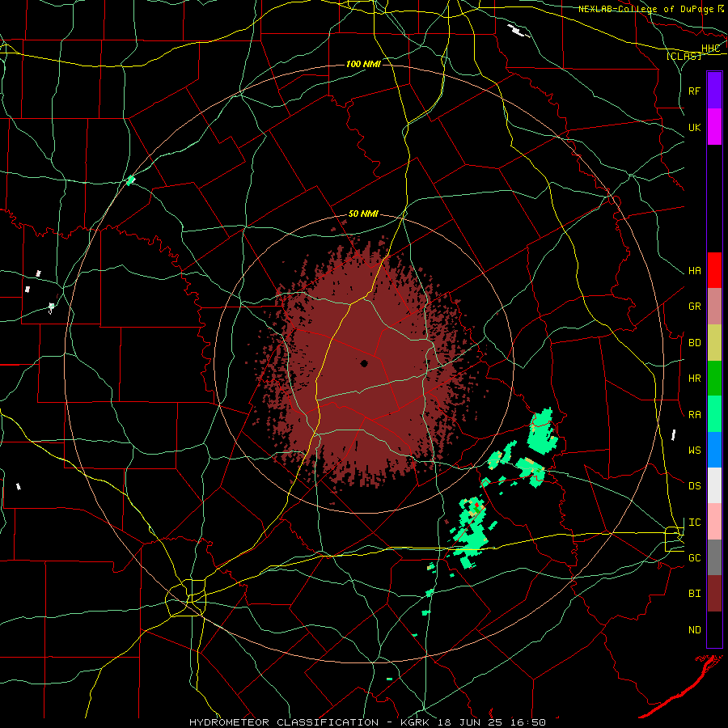Click the RA legend label
Image resolution: width=728 pixels, height=728 pixels.
pos(694,415)
